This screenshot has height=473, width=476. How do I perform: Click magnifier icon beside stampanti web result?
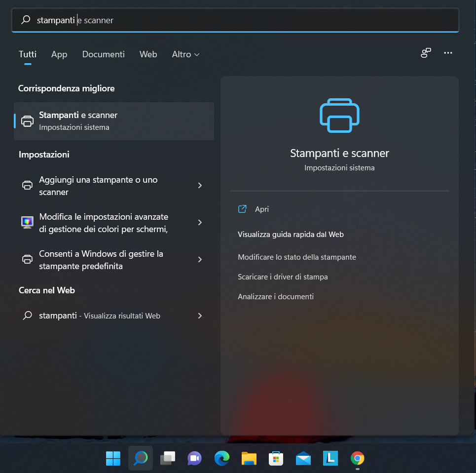point(28,315)
